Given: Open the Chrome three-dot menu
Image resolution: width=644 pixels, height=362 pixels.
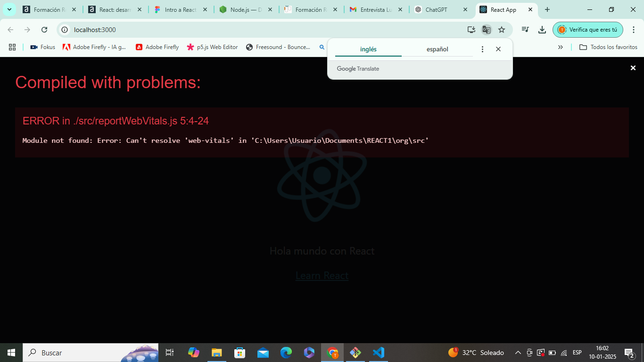Looking at the screenshot, I should (x=634, y=30).
